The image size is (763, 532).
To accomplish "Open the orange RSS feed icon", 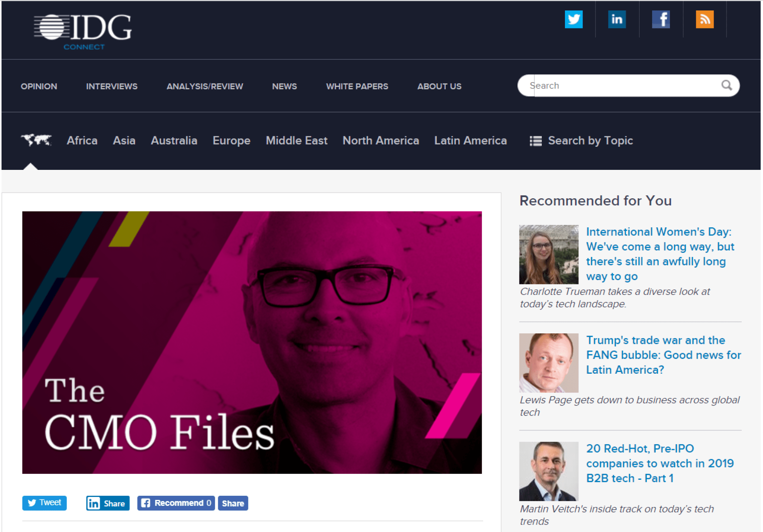I will point(705,19).
